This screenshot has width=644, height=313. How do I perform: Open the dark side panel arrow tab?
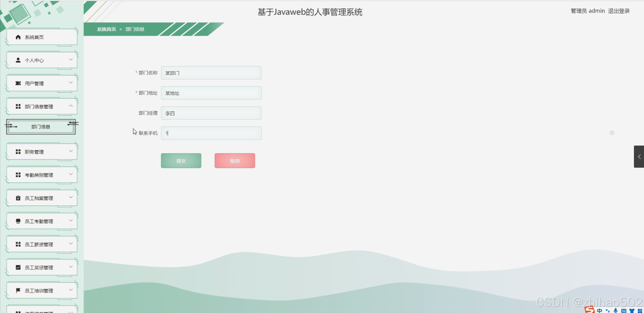639,157
